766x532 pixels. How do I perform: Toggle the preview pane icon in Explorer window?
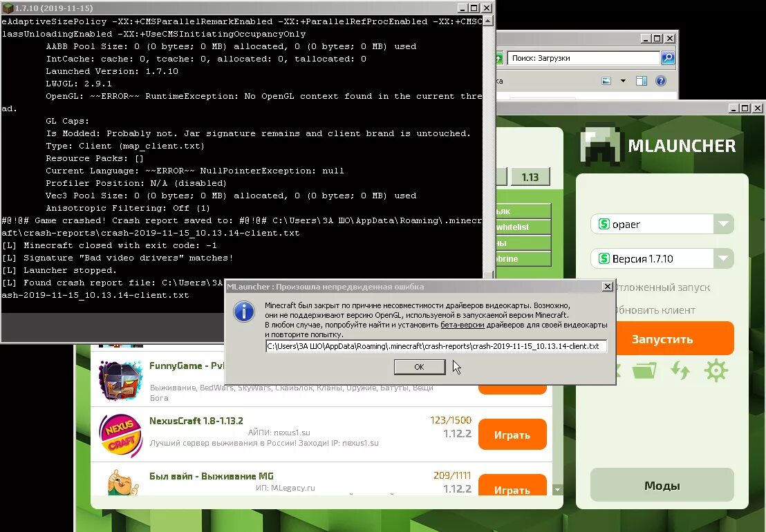point(642,81)
